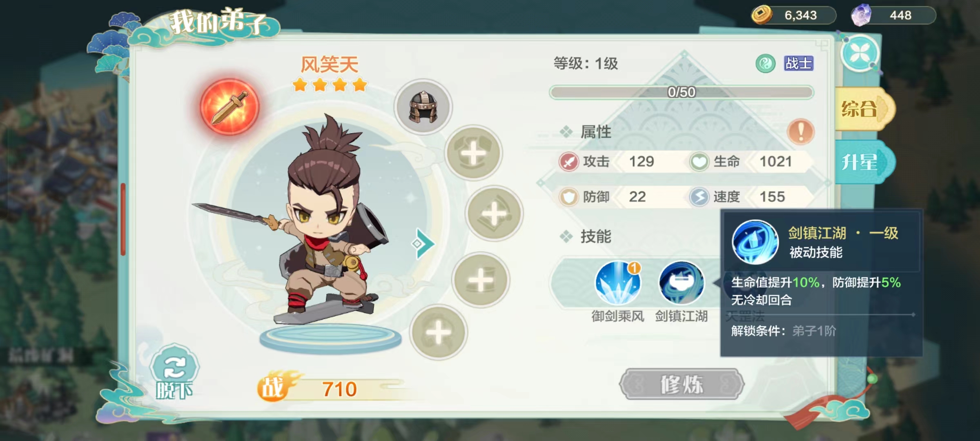Open the 御剑乘风 skill icon
980x441 pixels.
(x=618, y=283)
